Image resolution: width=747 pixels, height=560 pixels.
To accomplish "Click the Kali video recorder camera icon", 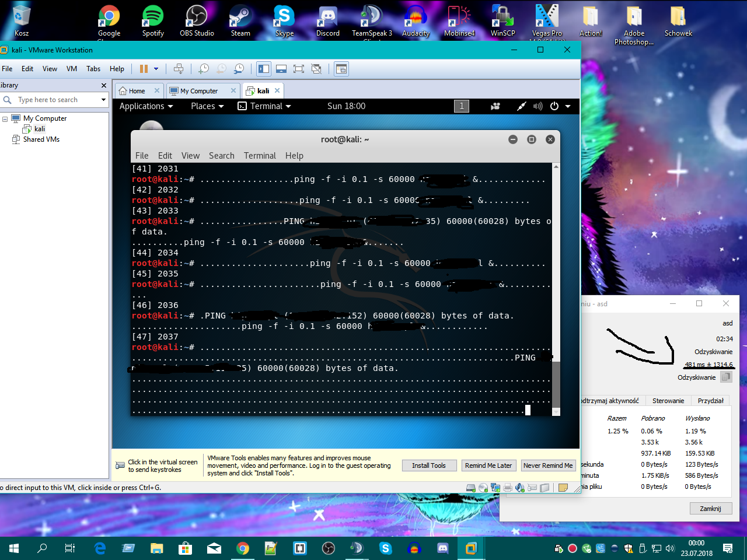I will [x=495, y=106].
